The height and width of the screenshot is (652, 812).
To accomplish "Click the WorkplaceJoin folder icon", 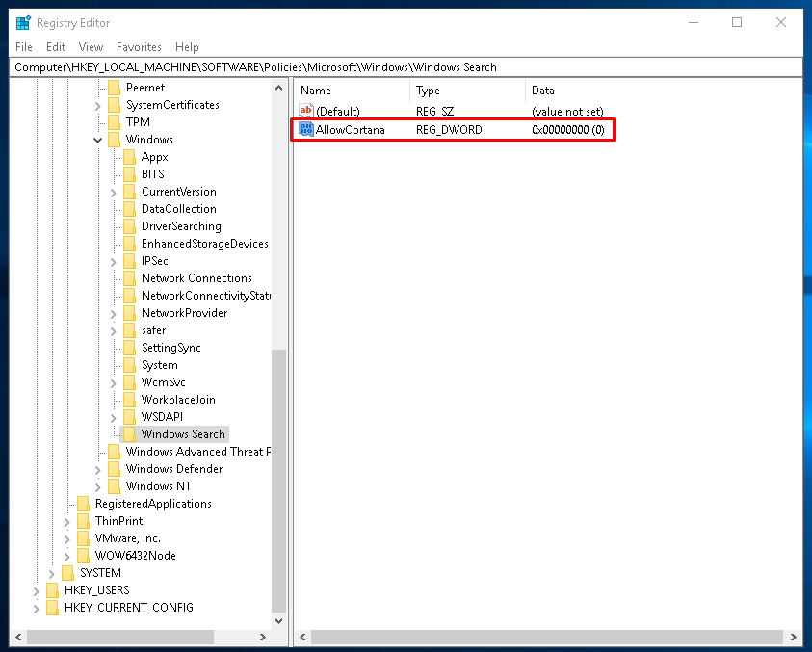I will point(129,400).
